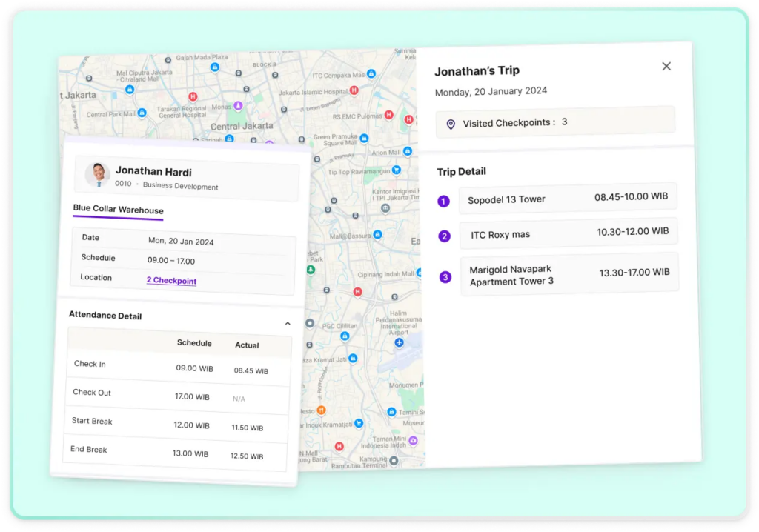Screen dimensions: 759x532
Task: Click the Monas purple map marker
Action: point(238,105)
